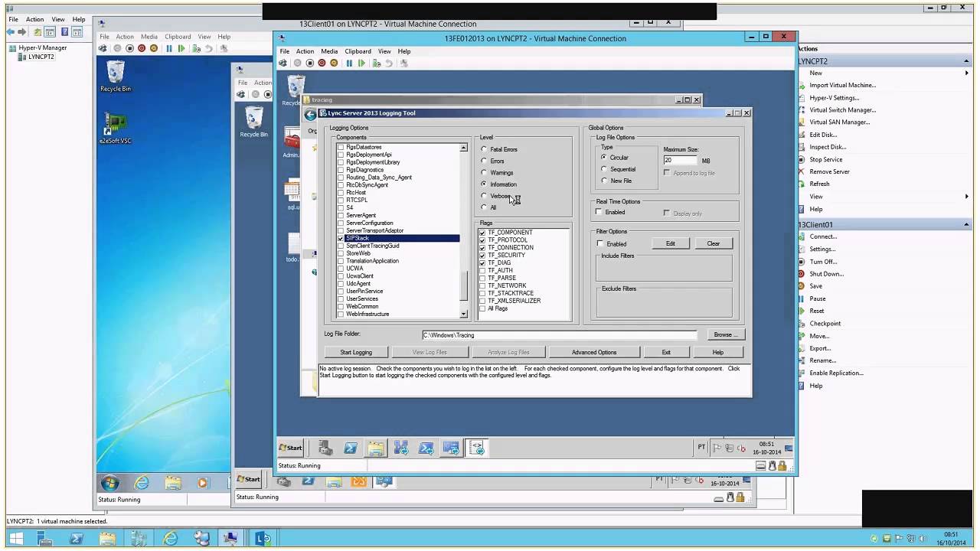Check the All Flags checkbox
980x551 pixels.
click(x=482, y=308)
